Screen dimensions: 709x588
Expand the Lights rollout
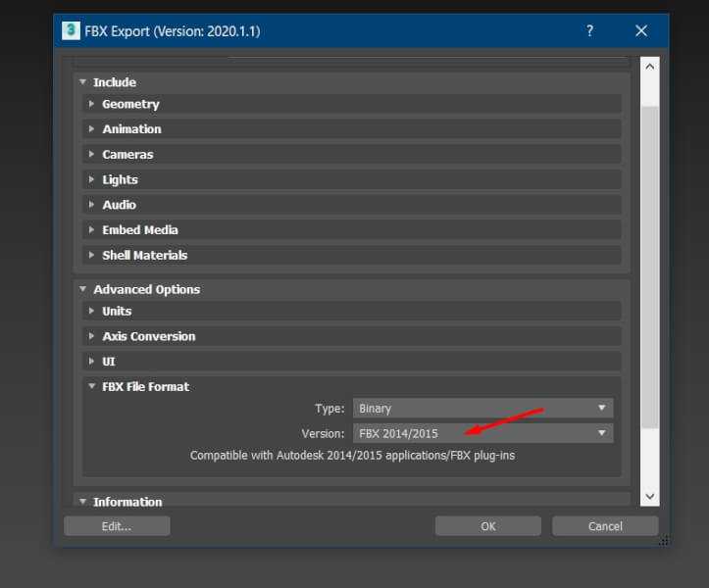click(351, 180)
